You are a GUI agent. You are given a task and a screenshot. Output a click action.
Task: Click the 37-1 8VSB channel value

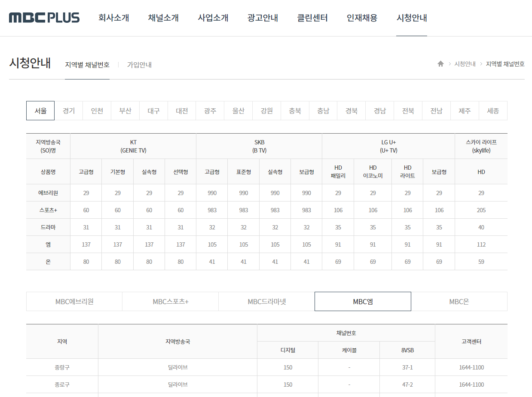point(407,367)
